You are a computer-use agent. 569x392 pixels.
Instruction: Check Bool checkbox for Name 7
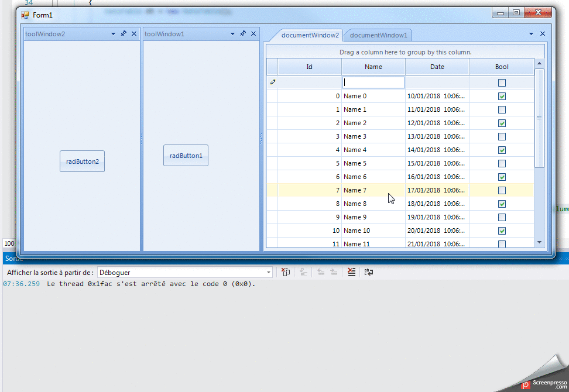[x=502, y=190]
